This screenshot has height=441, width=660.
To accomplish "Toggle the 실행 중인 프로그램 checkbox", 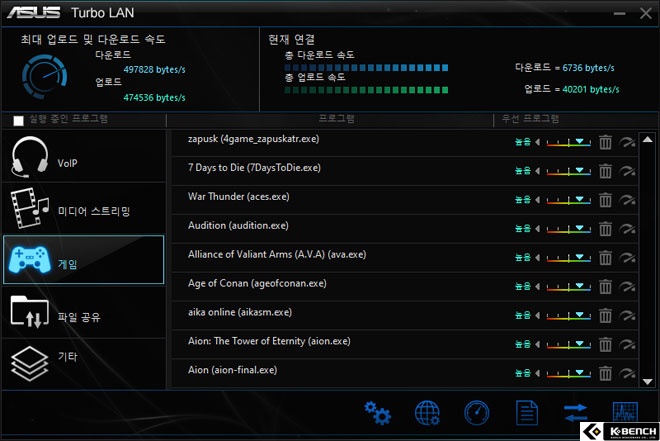I will 18,121.
